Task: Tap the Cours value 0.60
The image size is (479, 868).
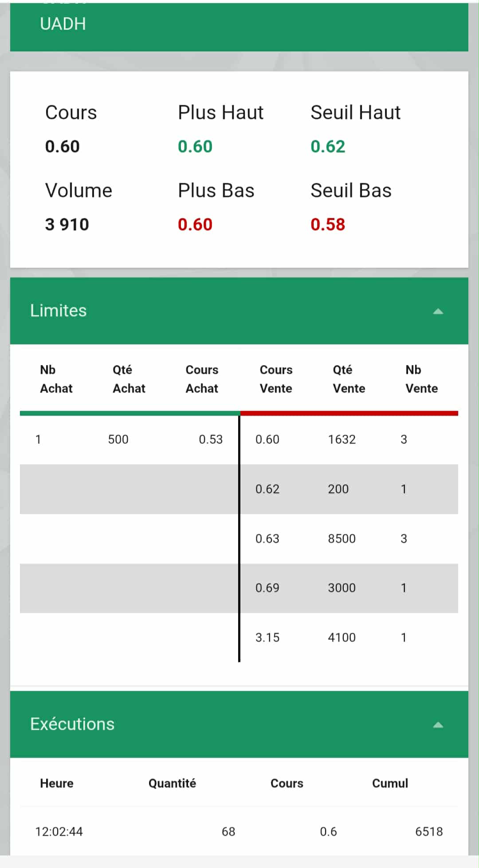Action: (63, 147)
